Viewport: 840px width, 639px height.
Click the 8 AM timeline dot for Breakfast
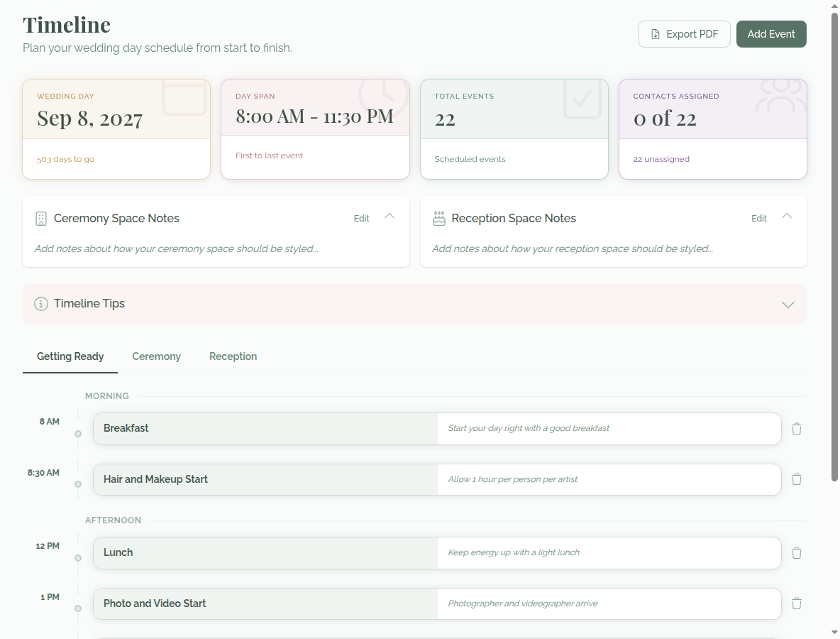point(78,434)
